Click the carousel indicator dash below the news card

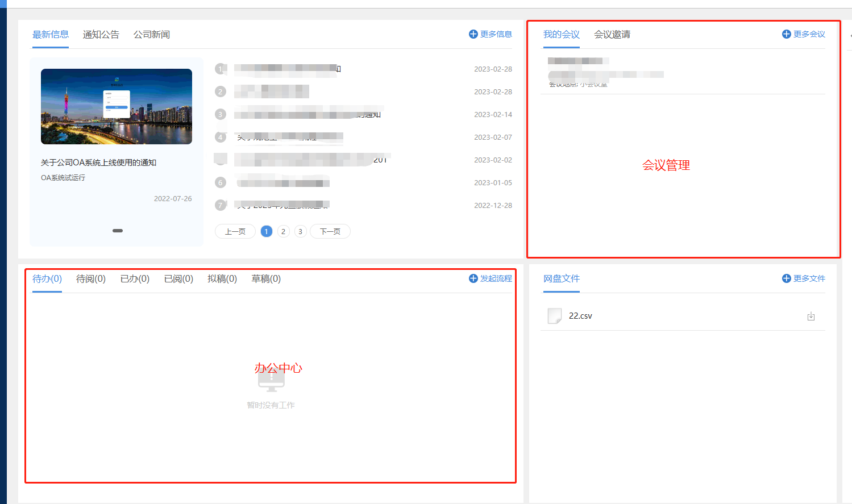[118, 231]
